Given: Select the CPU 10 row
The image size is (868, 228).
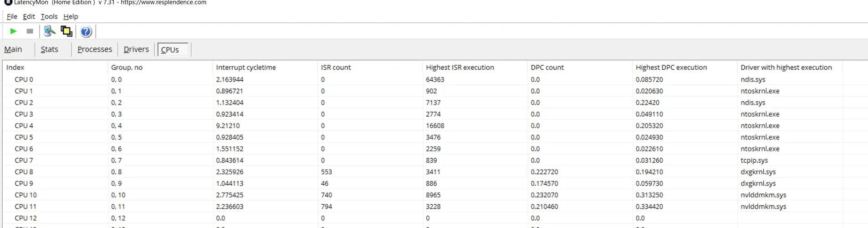Looking at the screenshot, I should [26, 195].
